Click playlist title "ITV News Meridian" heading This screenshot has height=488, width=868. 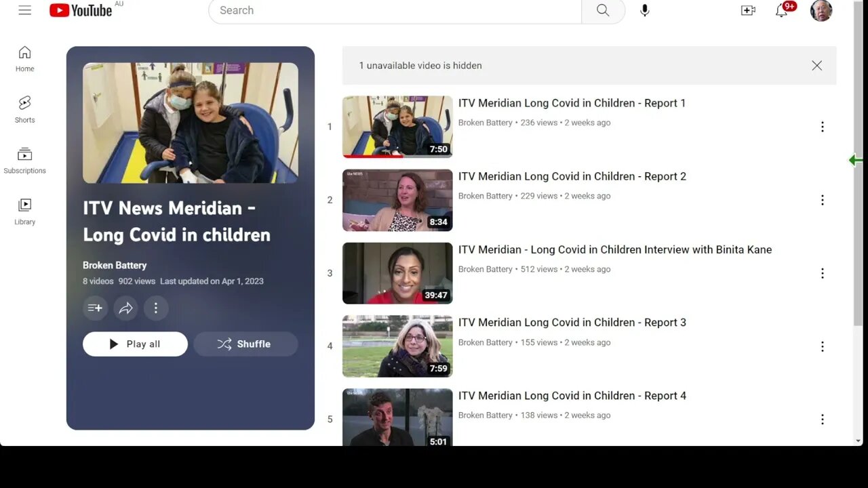coord(176,221)
